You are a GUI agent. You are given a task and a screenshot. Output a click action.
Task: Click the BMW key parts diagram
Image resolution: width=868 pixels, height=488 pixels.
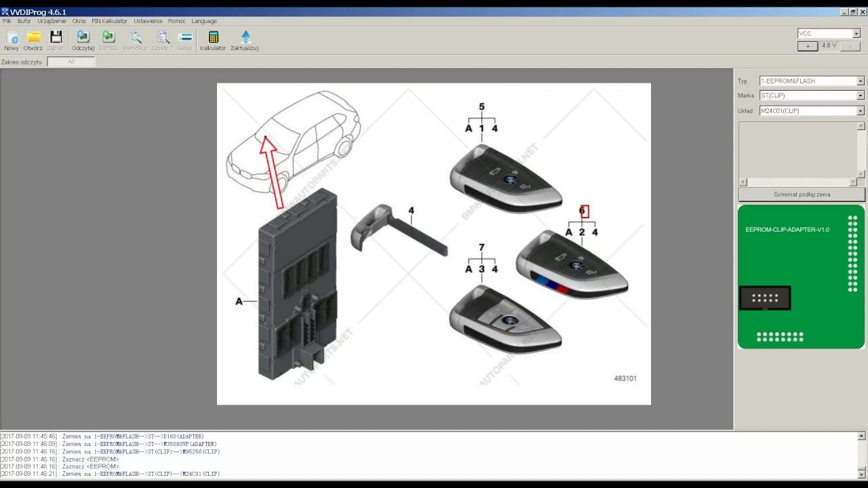click(x=434, y=244)
